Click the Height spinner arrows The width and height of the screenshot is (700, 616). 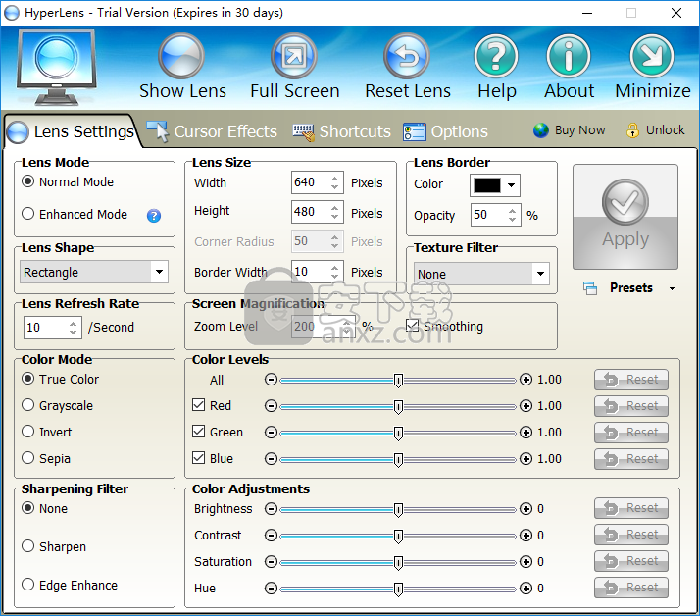coord(335,212)
